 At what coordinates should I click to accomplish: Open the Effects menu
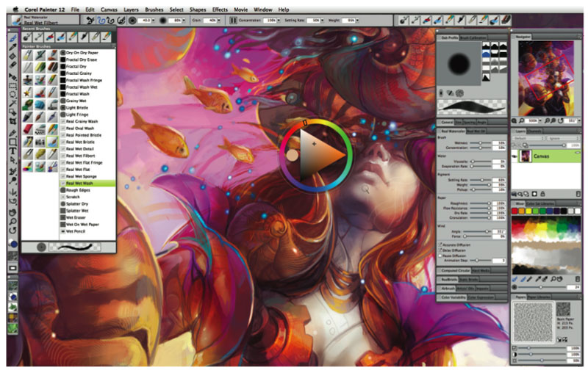pyautogui.click(x=220, y=9)
